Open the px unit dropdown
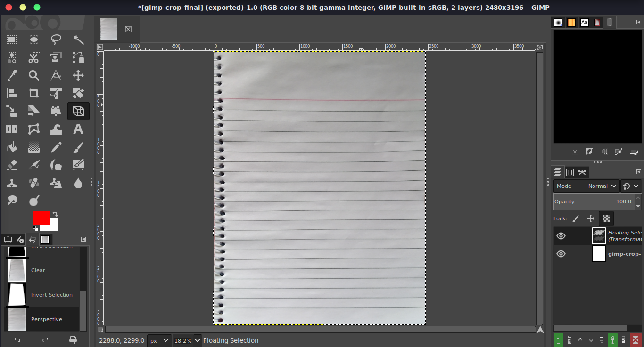Image resolution: width=644 pixels, height=347 pixels. coord(159,340)
